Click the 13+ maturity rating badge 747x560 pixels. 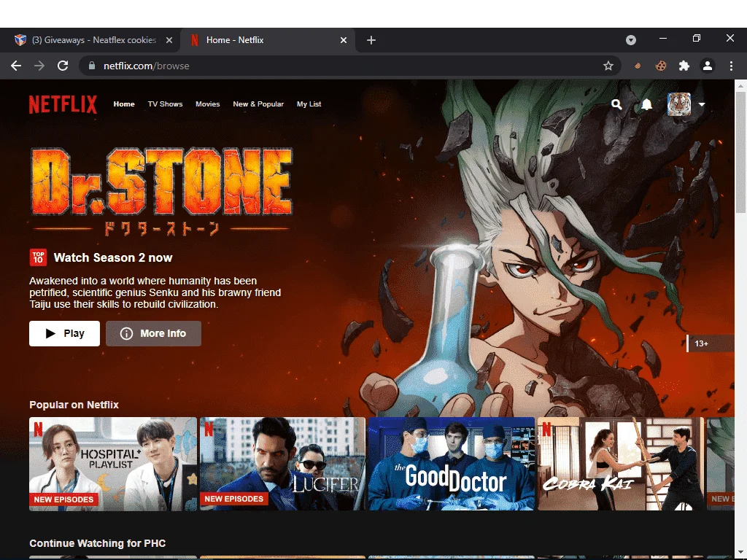click(710, 343)
